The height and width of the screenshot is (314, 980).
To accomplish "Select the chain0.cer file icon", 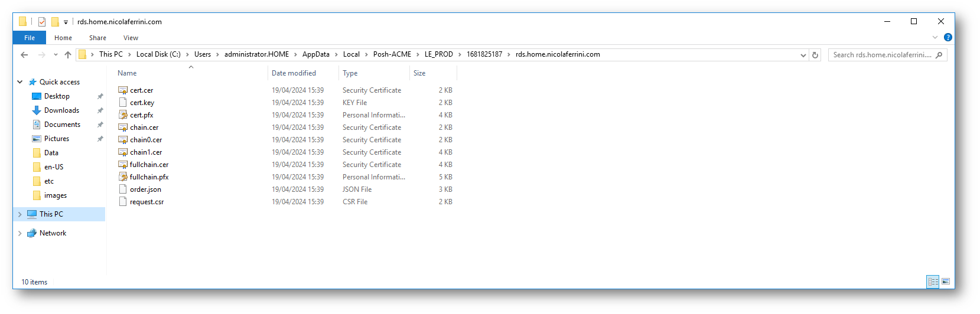I will tap(123, 140).
